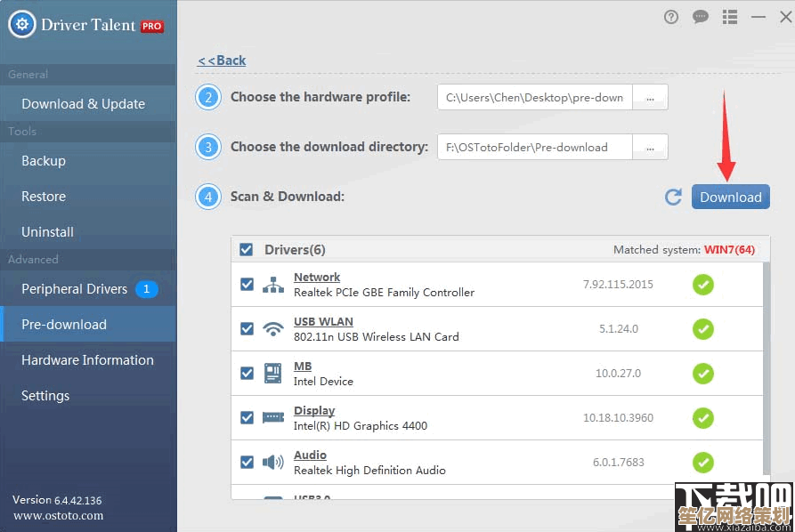Browse for hardware profile using the ... button
Screen dimensions: 795x532
pyautogui.click(x=650, y=98)
